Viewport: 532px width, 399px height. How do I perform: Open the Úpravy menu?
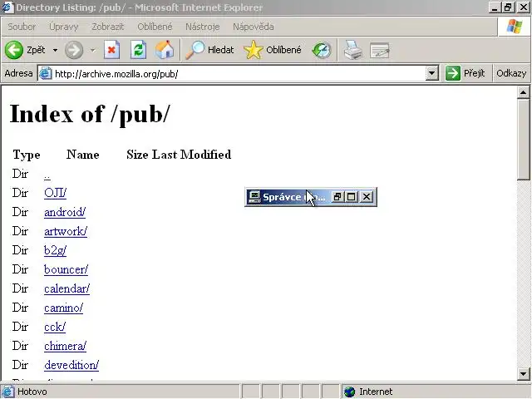[64, 27]
